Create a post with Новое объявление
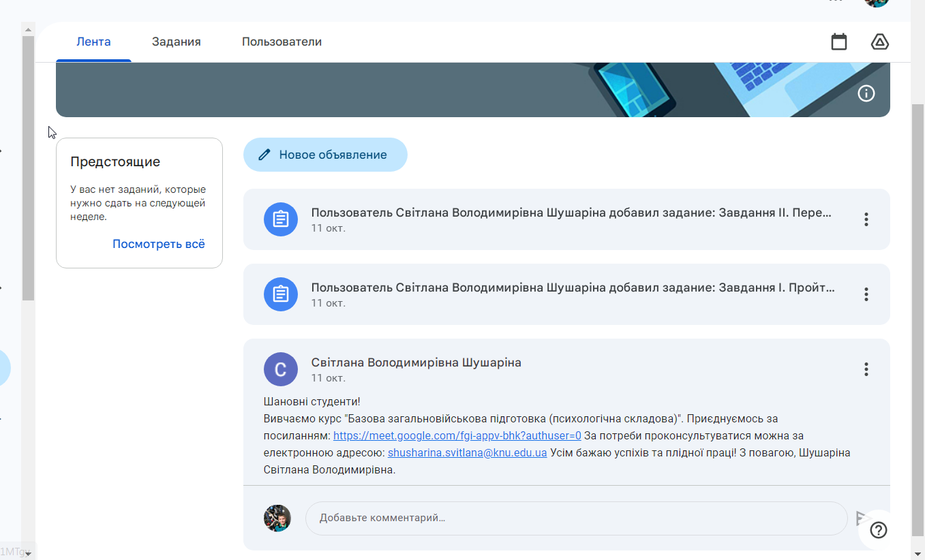The image size is (925, 560). click(325, 155)
